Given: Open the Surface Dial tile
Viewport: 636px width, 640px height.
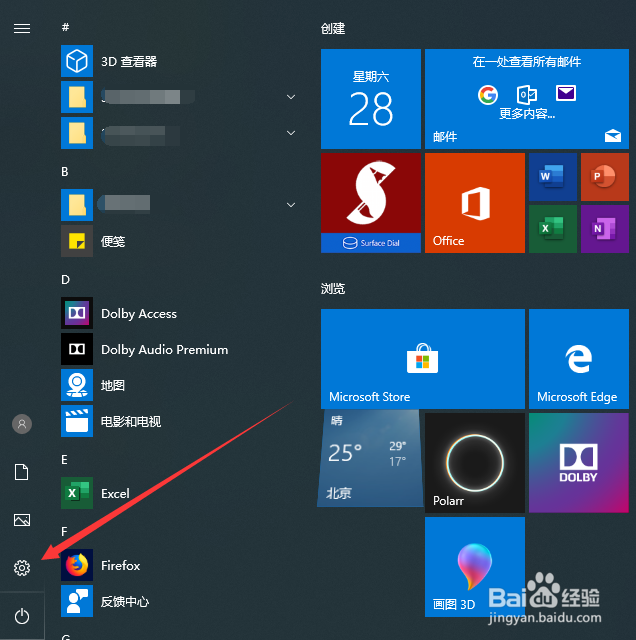Looking at the screenshot, I should point(371,203).
